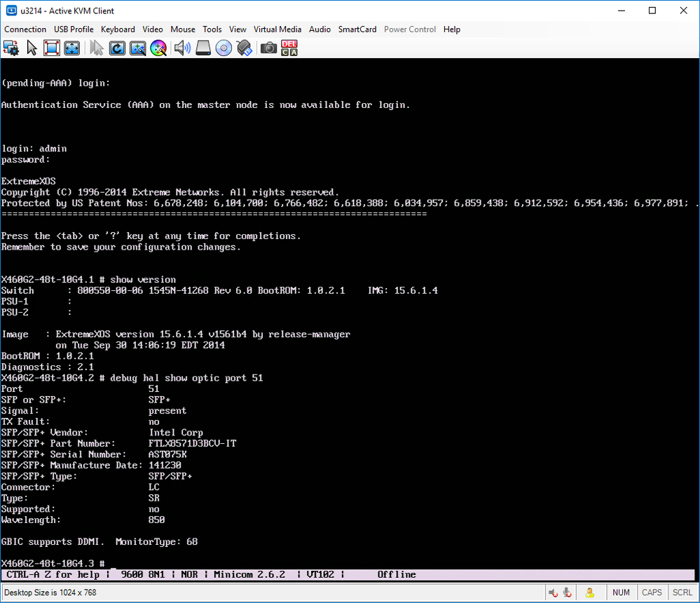
Task: Open the Connection menu
Action: click(25, 29)
